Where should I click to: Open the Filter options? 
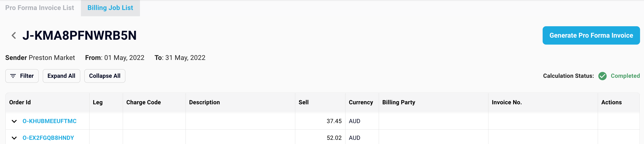click(x=22, y=76)
